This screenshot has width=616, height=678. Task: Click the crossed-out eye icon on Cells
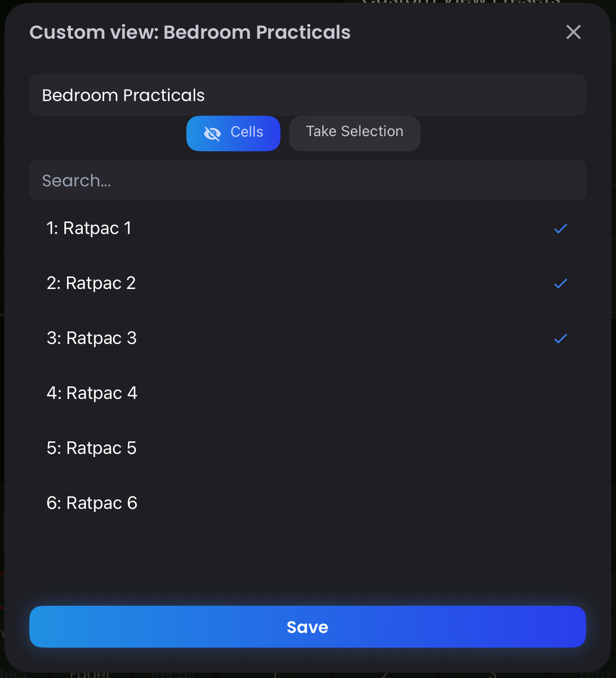pos(212,134)
